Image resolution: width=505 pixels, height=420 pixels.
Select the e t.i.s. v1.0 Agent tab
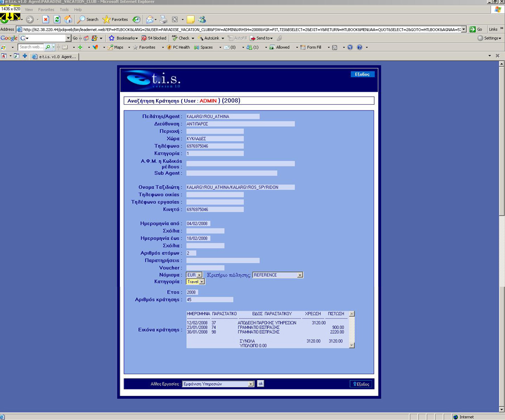pos(54,57)
